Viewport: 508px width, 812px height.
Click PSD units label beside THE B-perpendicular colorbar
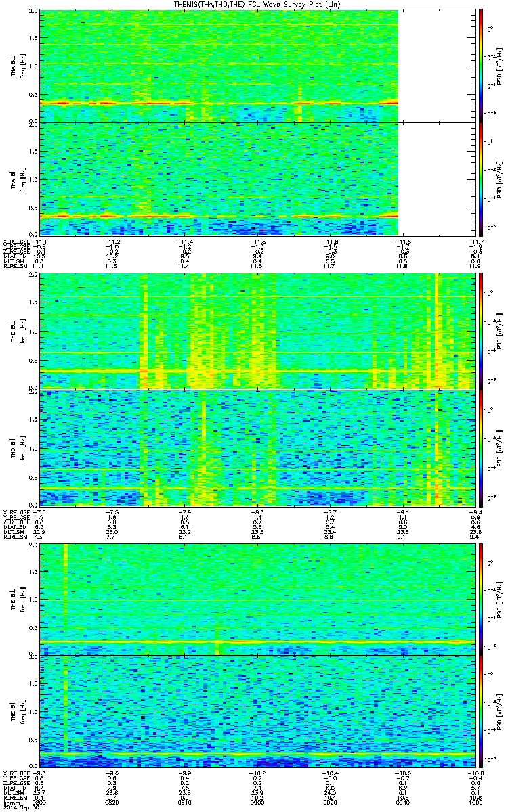click(x=499, y=598)
